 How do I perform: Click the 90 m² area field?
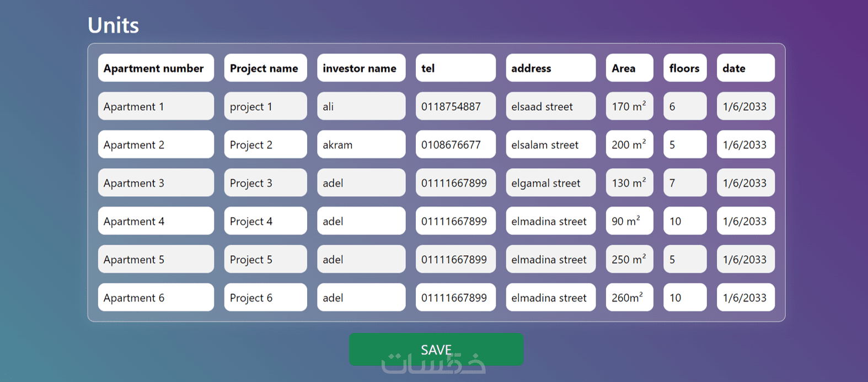[629, 221]
